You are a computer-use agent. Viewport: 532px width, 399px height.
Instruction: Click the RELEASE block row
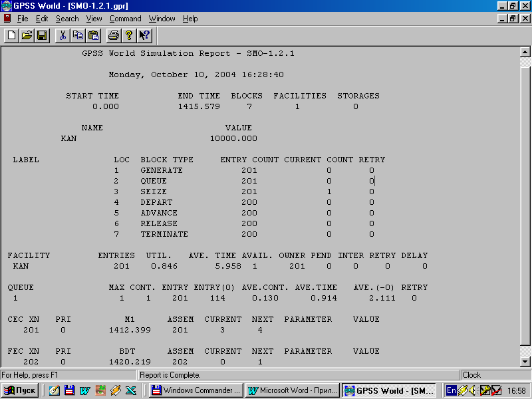244,223
